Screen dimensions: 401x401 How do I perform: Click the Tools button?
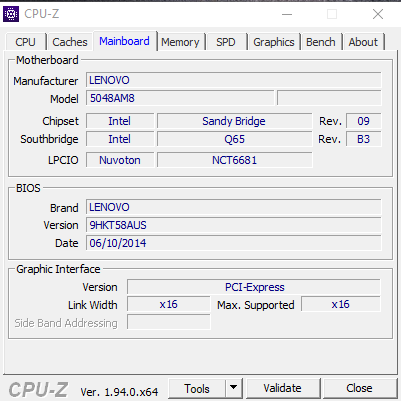tap(197, 388)
